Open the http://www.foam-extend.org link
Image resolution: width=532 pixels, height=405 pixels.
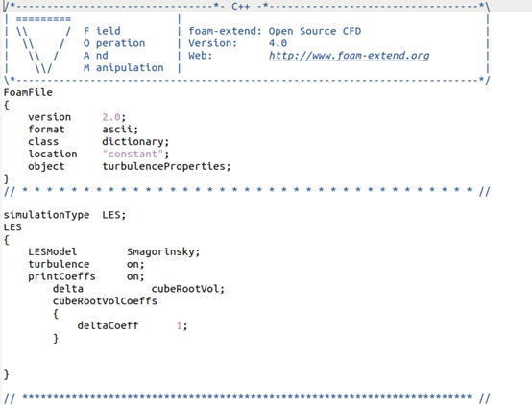[x=349, y=56]
